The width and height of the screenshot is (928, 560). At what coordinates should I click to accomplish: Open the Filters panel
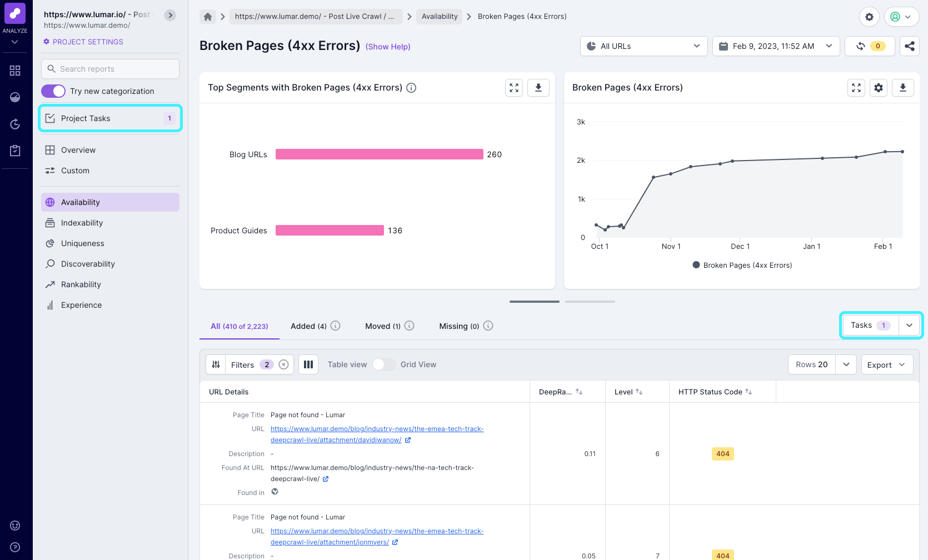tap(242, 364)
